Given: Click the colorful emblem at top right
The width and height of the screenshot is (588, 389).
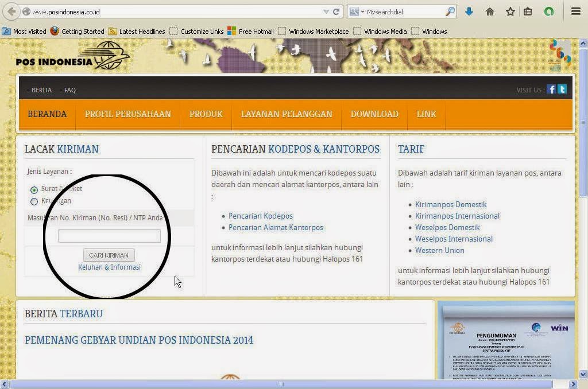Looking at the screenshot, I should pyautogui.click(x=560, y=56).
